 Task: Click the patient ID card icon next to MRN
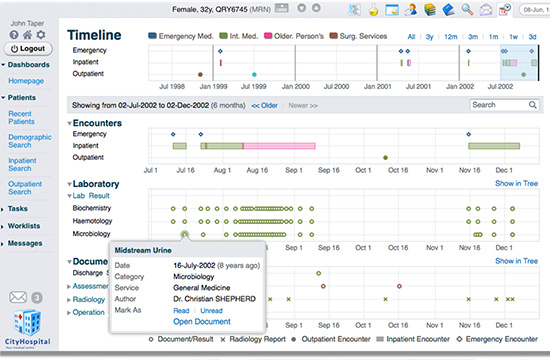pos(282,8)
